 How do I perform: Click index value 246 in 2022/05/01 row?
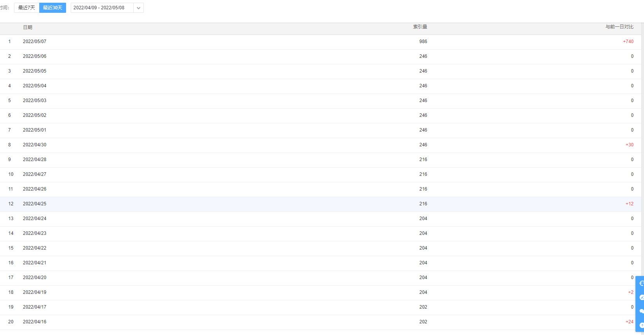[x=423, y=130]
